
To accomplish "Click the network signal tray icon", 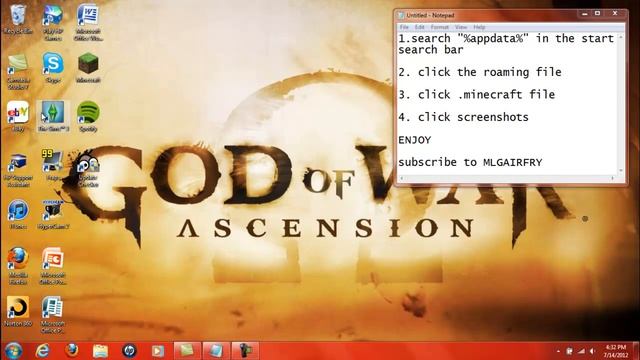I will 581,351.
